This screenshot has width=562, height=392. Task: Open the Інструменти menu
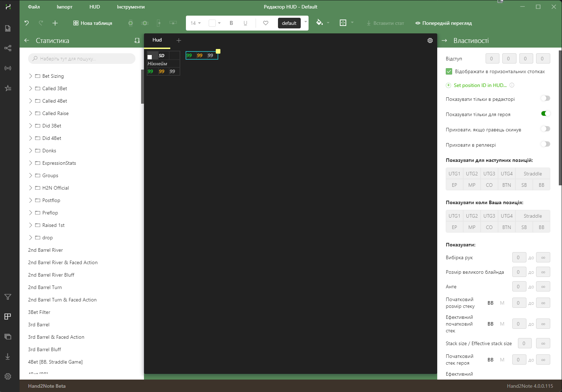[131, 7]
